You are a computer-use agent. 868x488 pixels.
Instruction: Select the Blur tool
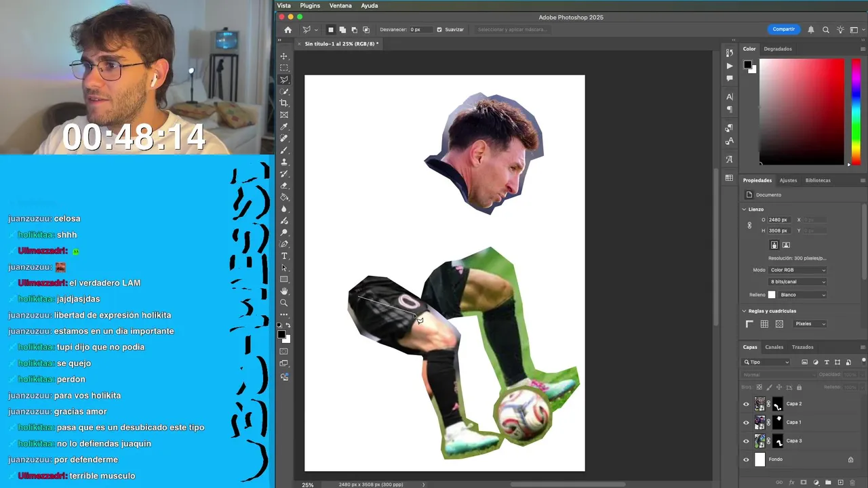[284, 209]
